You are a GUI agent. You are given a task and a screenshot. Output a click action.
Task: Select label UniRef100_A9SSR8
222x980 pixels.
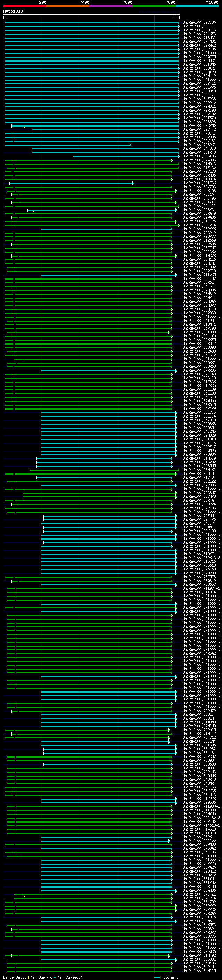pos(199,122)
